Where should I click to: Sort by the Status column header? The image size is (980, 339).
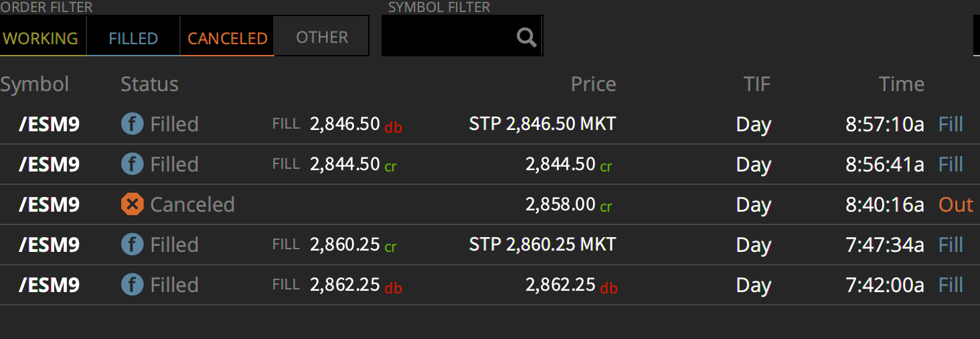point(149,84)
